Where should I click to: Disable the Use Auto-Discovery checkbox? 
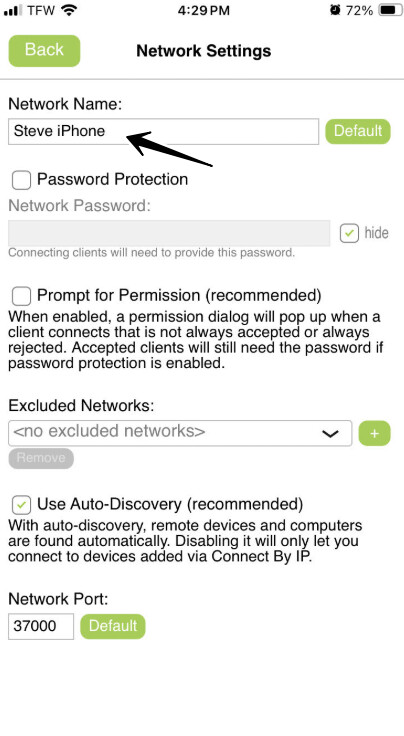[x=22, y=506]
